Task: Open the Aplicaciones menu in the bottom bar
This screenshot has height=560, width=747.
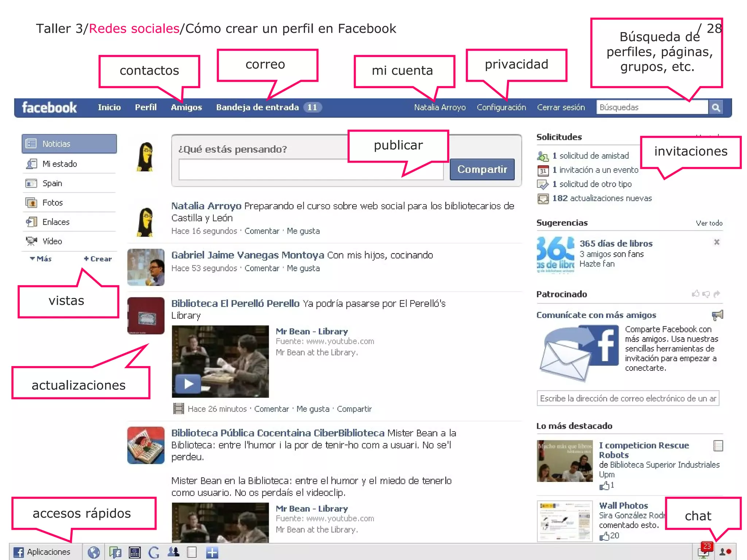Action: click(42, 552)
